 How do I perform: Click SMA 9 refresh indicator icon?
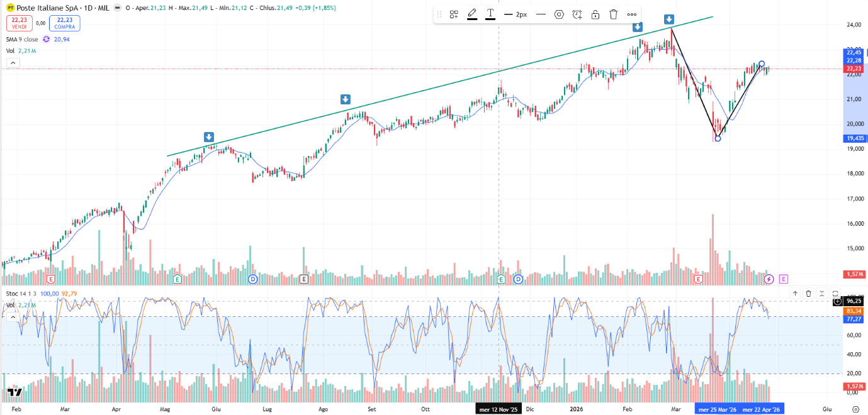coord(46,39)
